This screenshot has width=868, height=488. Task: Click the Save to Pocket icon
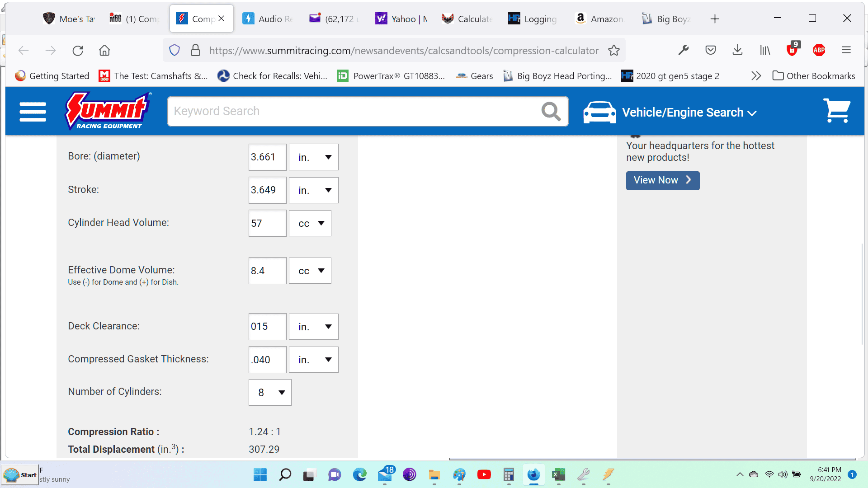[x=710, y=50]
